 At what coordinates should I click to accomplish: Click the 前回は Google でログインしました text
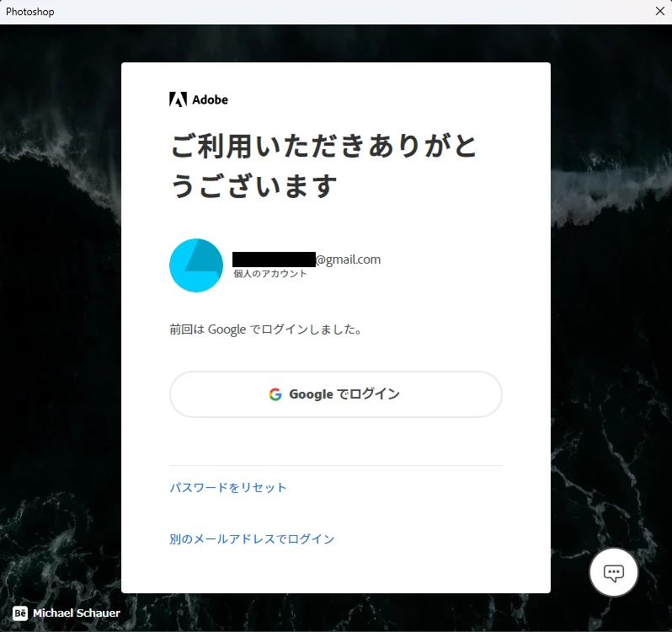point(266,329)
